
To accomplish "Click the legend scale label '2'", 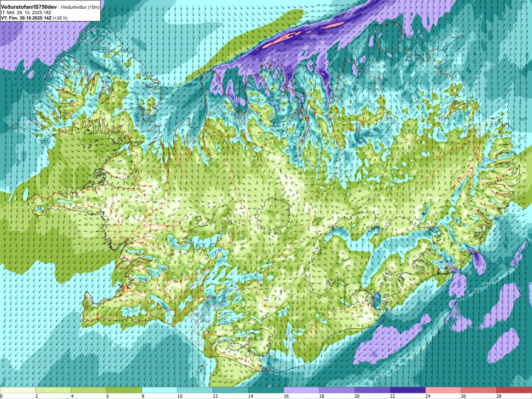I will [x=37, y=396].
